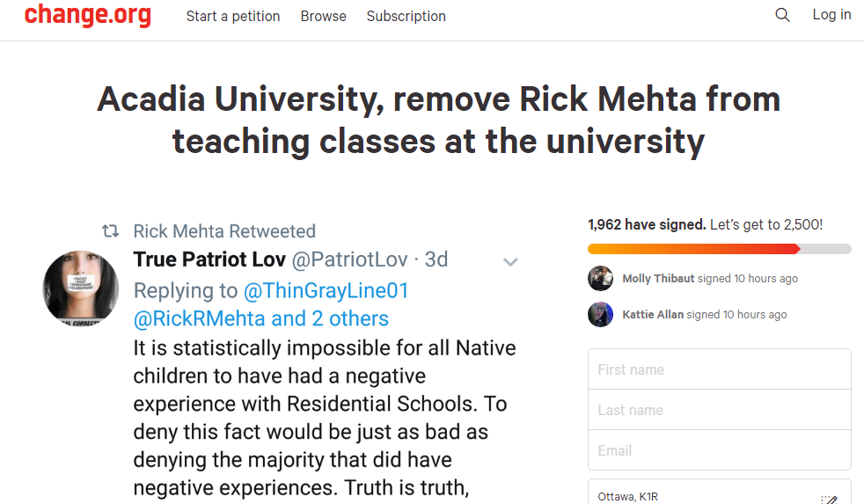The height and width of the screenshot is (504, 864).
Task: Click True Patriot Lov avatar
Action: point(81,289)
